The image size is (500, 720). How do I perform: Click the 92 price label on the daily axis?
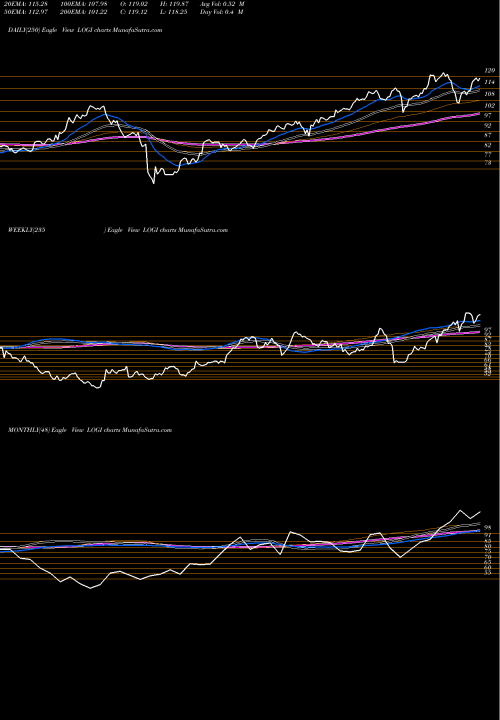coord(489,126)
